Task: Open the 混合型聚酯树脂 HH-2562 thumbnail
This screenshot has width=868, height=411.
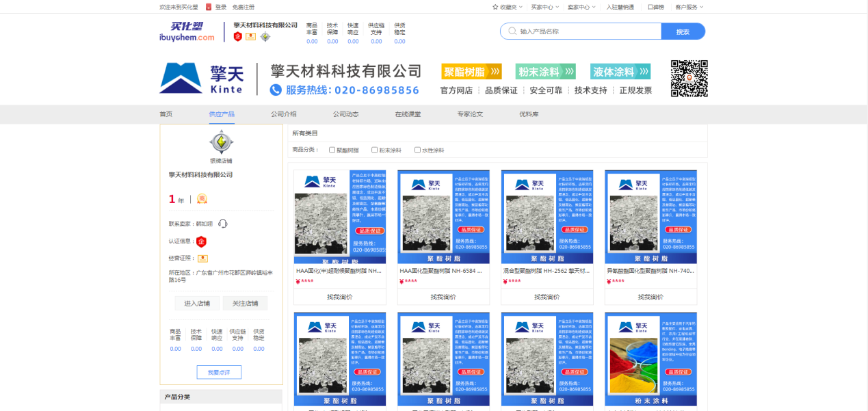Action: [547, 217]
